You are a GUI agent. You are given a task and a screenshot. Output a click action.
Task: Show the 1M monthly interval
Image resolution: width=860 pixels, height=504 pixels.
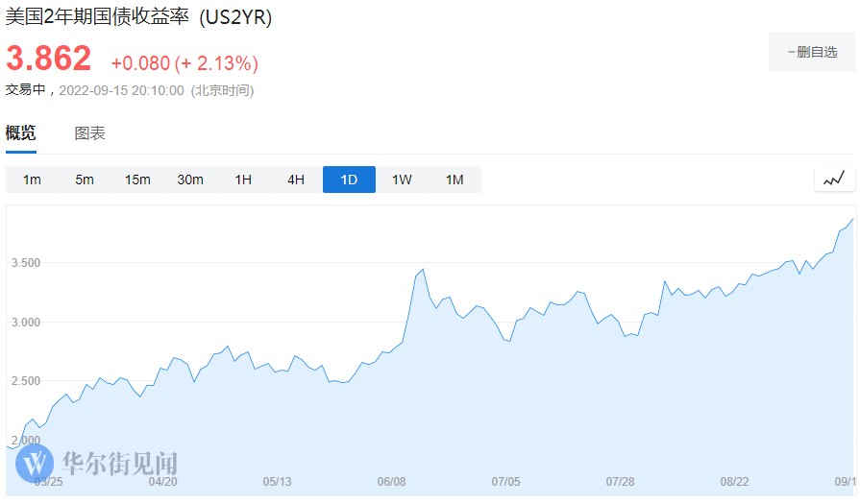click(455, 180)
